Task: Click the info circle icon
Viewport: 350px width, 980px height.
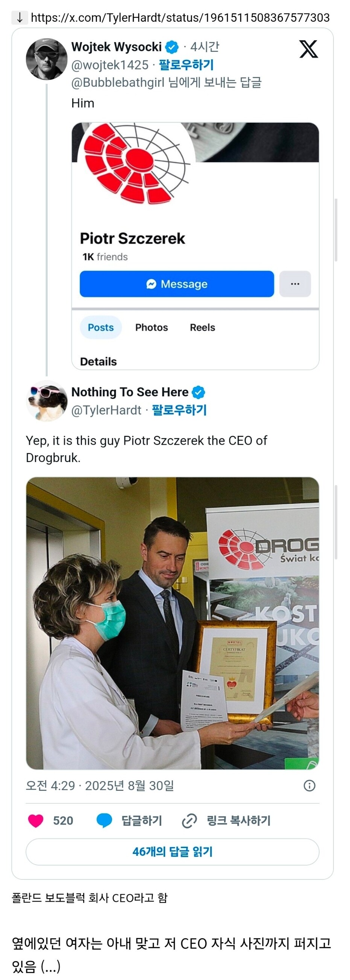Action: pyautogui.click(x=309, y=786)
